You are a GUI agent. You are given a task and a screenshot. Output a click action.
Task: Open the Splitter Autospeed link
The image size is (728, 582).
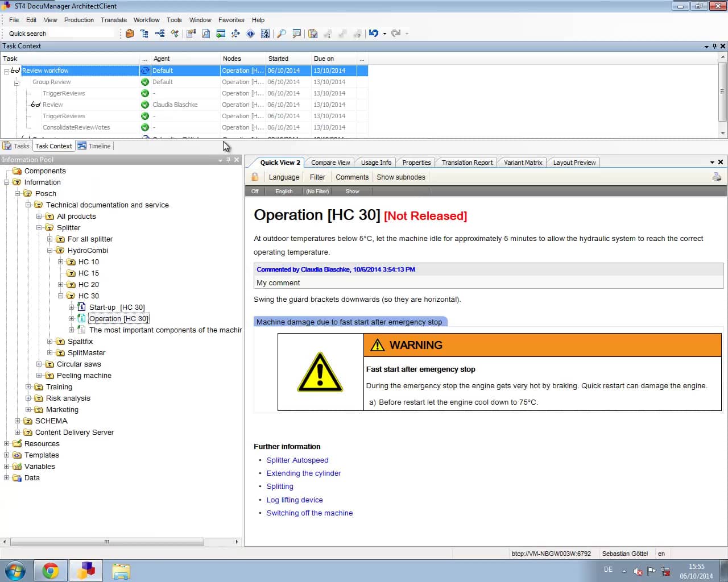pos(297,460)
